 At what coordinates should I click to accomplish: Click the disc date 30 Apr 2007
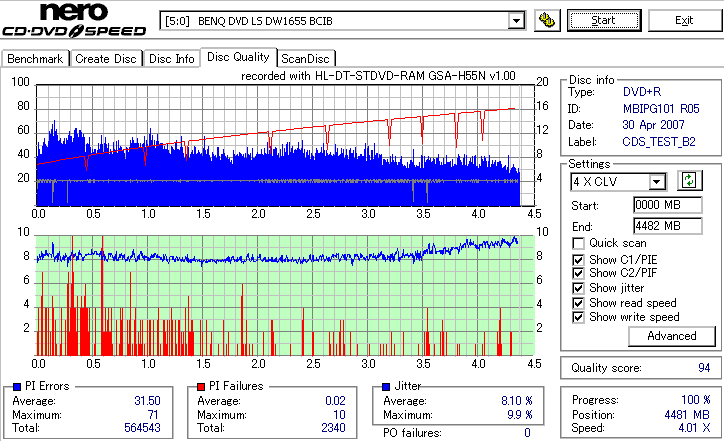pyautogui.click(x=653, y=125)
